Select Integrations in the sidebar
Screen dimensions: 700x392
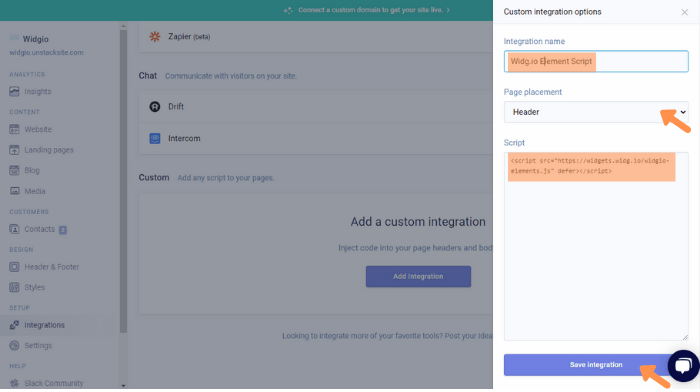point(45,325)
